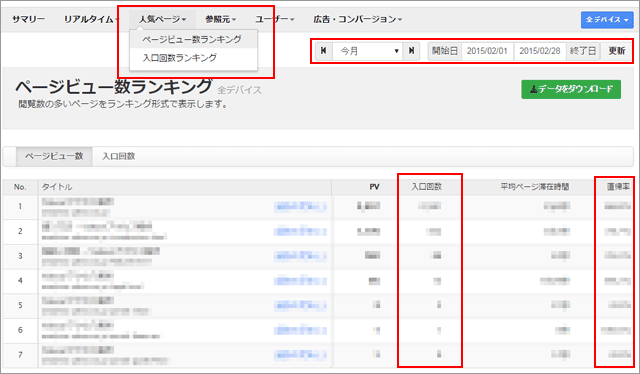The height and width of the screenshot is (374, 640).
Task: Click the 開始日 label
Action: point(445,51)
